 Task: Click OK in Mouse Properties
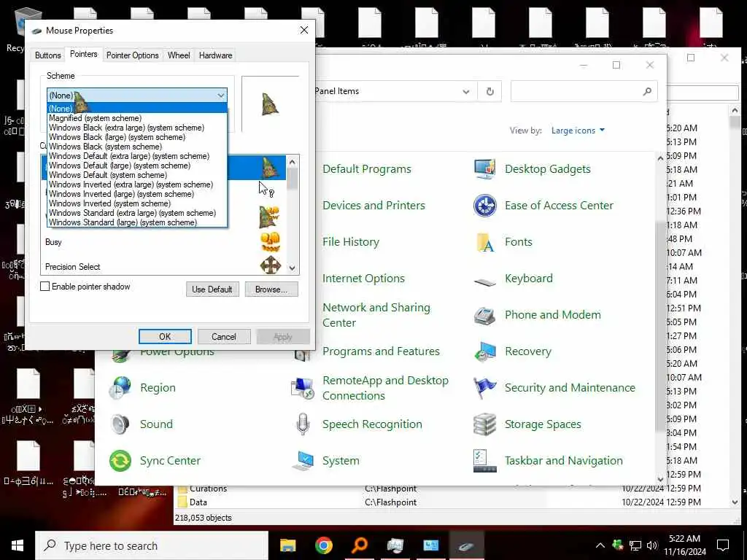tap(165, 337)
